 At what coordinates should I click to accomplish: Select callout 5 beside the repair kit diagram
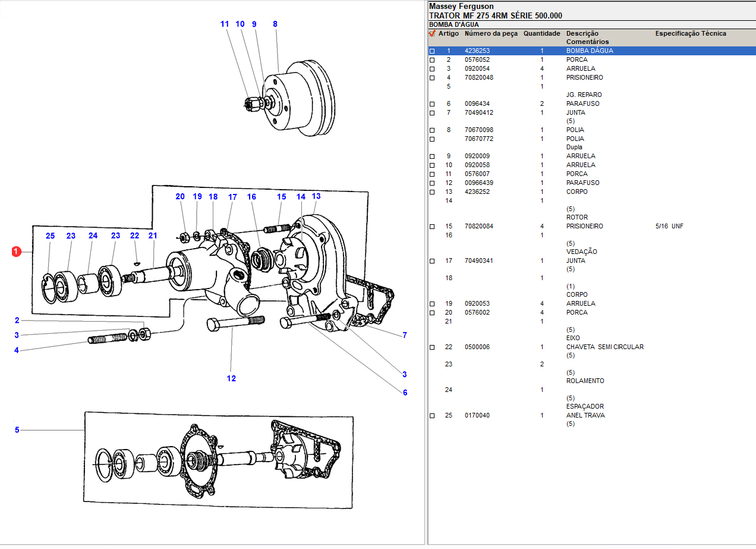click(17, 429)
